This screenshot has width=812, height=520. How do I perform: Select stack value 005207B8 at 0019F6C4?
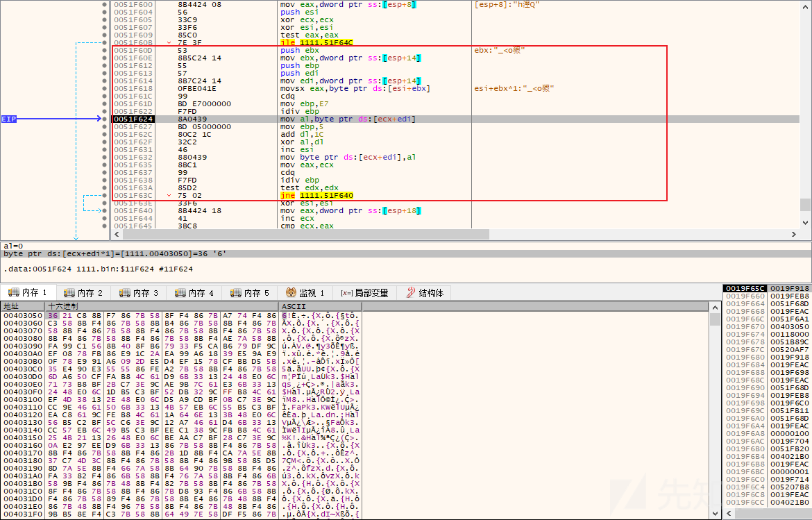[x=790, y=487]
